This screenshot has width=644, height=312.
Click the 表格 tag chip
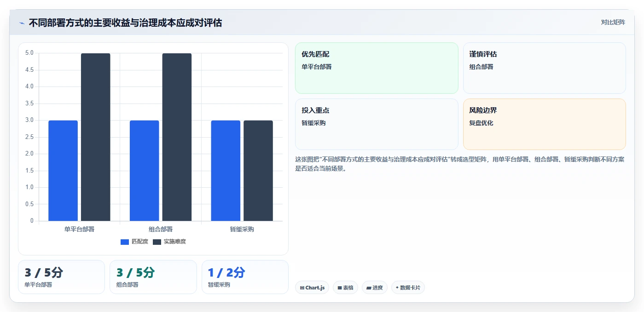[346, 288]
